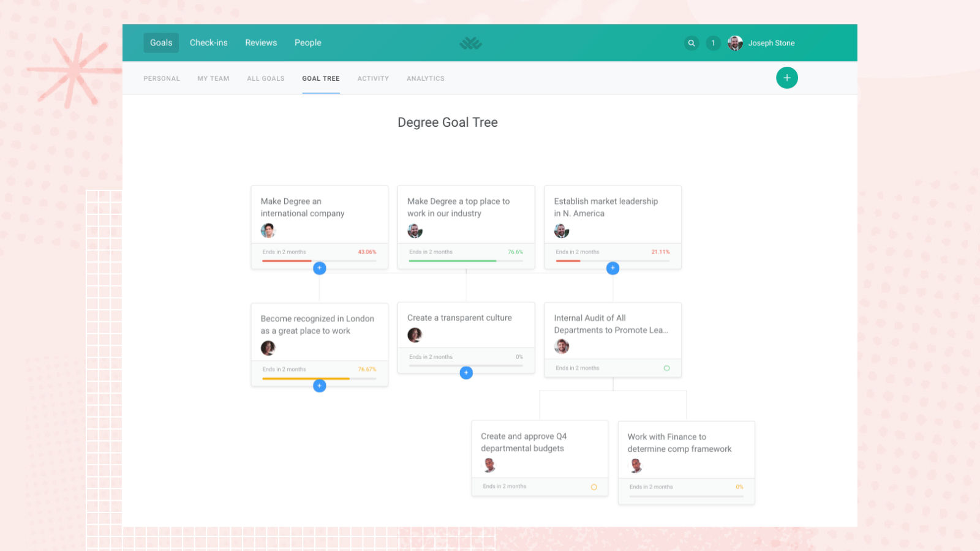The image size is (980, 551).
Task: Click the search icon in the top bar
Action: (692, 43)
